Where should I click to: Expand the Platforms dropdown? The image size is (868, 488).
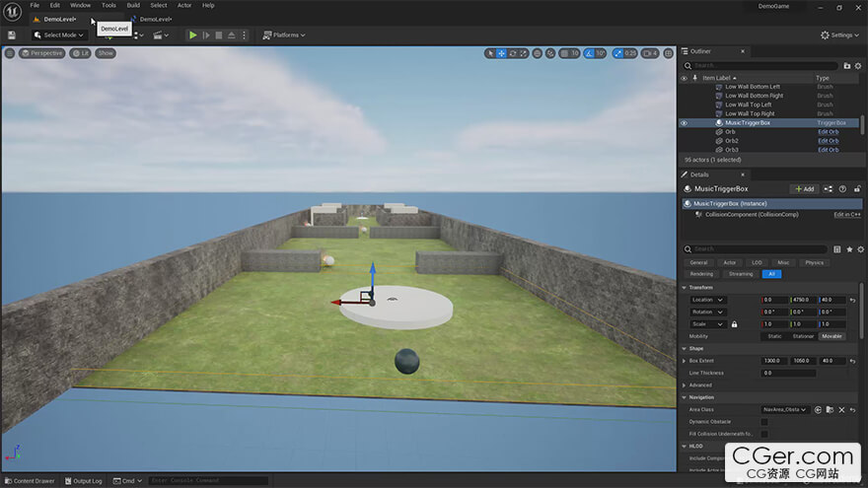[284, 35]
